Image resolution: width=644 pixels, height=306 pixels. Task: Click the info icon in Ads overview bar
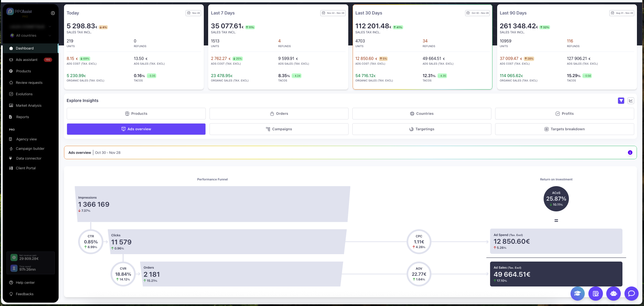[630, 152]
